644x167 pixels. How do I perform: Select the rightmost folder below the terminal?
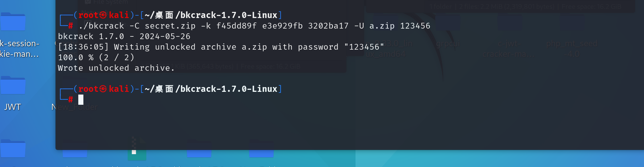point(261,154)
